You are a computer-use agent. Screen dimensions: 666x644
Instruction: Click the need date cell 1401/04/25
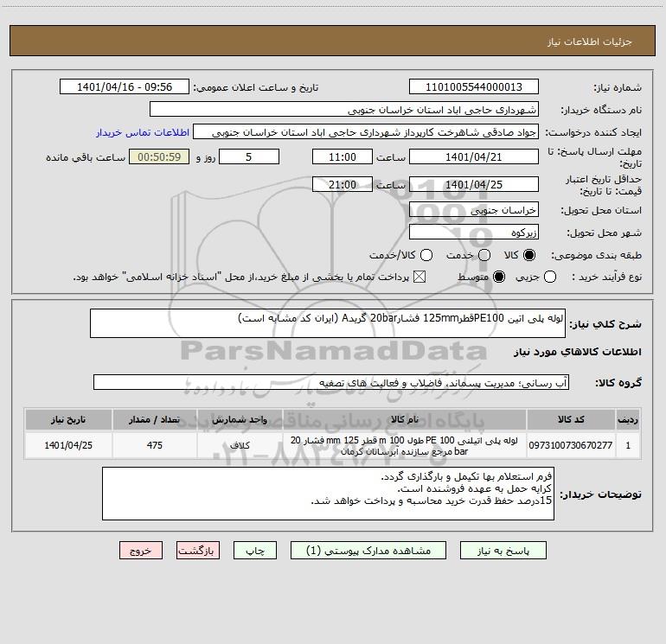68,445
